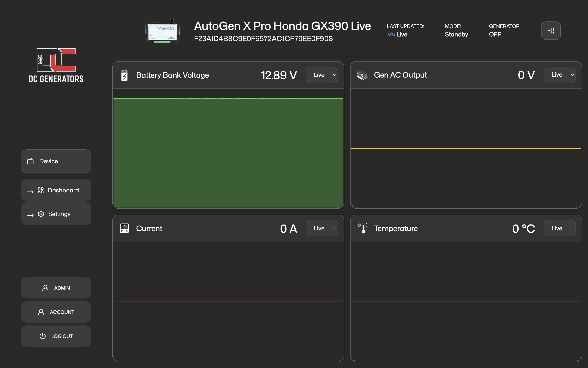Click the Temperature blue chart line
The height and width of the screenshot is (368, 588).
466,302
